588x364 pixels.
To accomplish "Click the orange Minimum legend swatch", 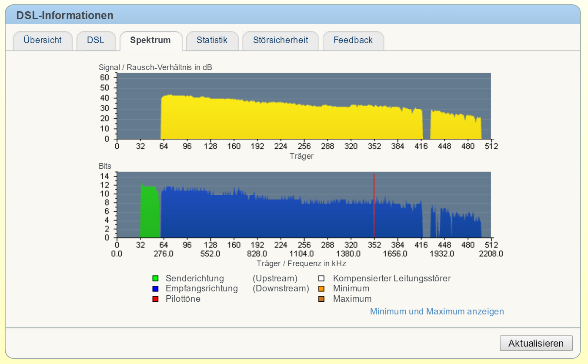I will [321, 289].
